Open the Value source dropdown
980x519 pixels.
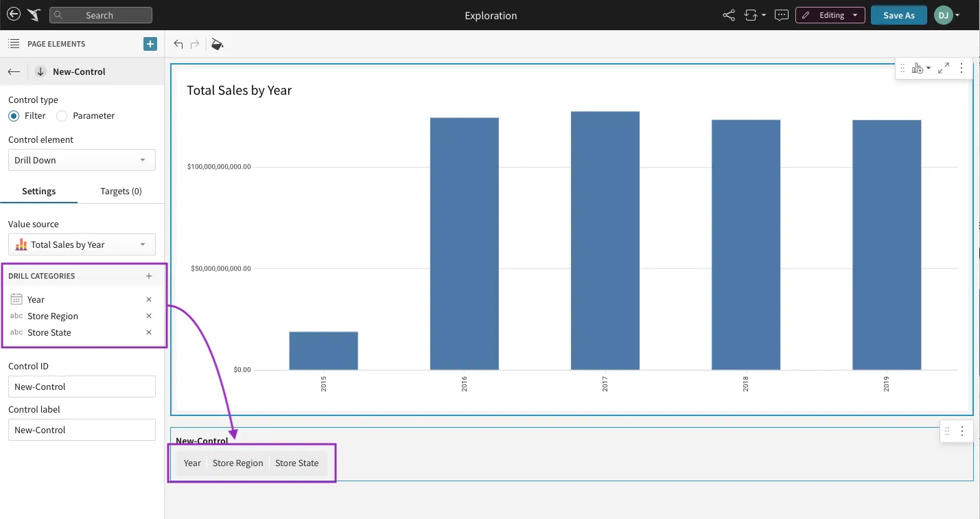[x=82, y=244]
